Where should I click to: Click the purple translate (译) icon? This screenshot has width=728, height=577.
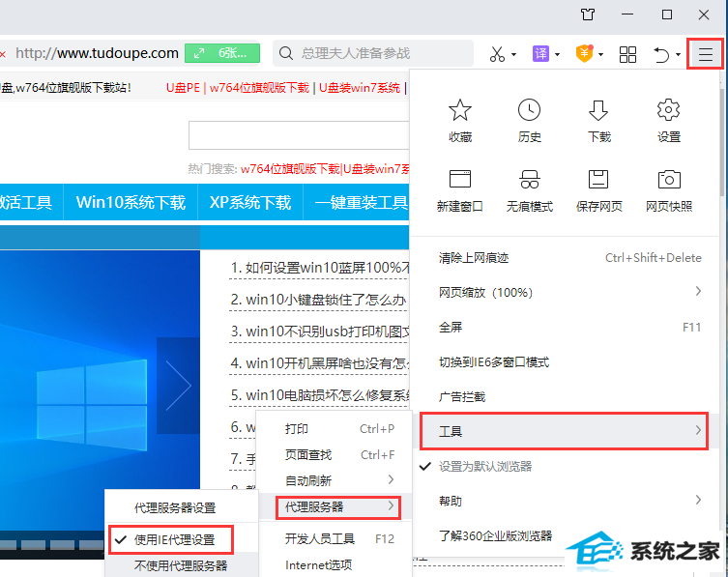coord(540,54)
